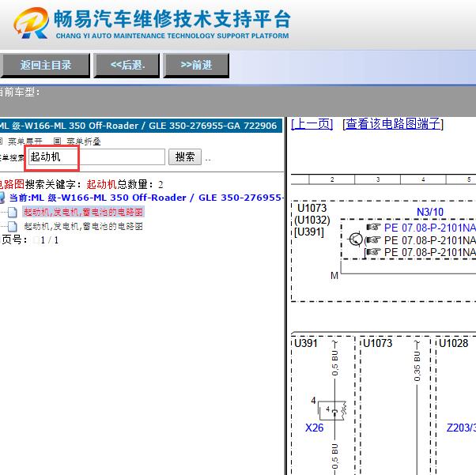Click the 电路图 search category label
Screen dimensions: 476x475
[x=12, y=184]
